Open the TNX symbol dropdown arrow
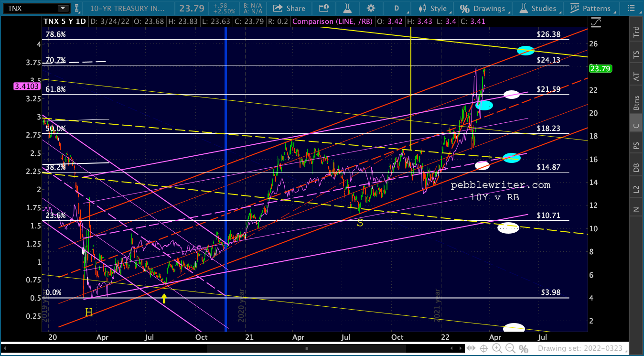Image resolution: width=644 pixels, height=356 pixels. (63, 8)
